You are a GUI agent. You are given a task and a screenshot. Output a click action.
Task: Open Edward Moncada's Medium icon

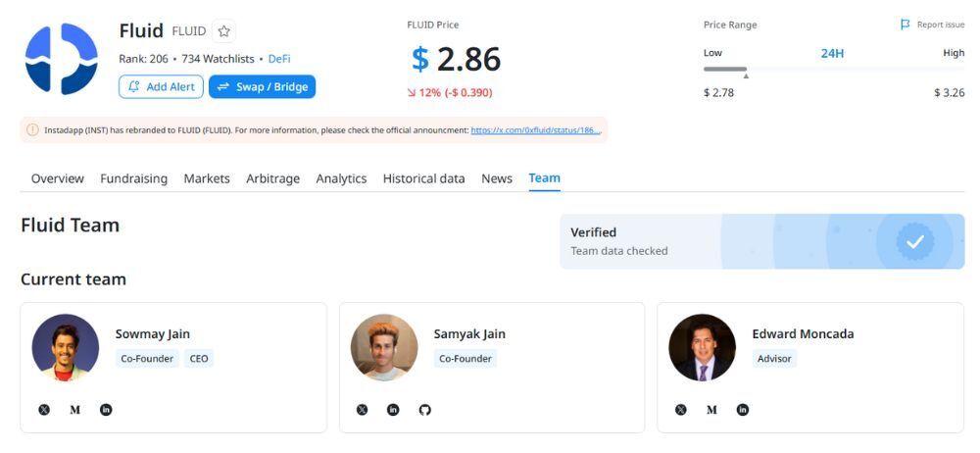[712, 410]
